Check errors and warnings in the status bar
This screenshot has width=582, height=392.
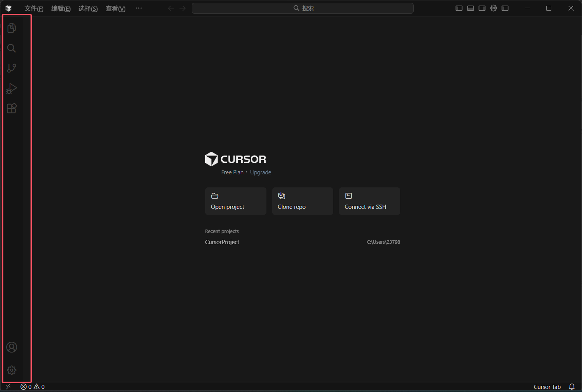(33, 387)
